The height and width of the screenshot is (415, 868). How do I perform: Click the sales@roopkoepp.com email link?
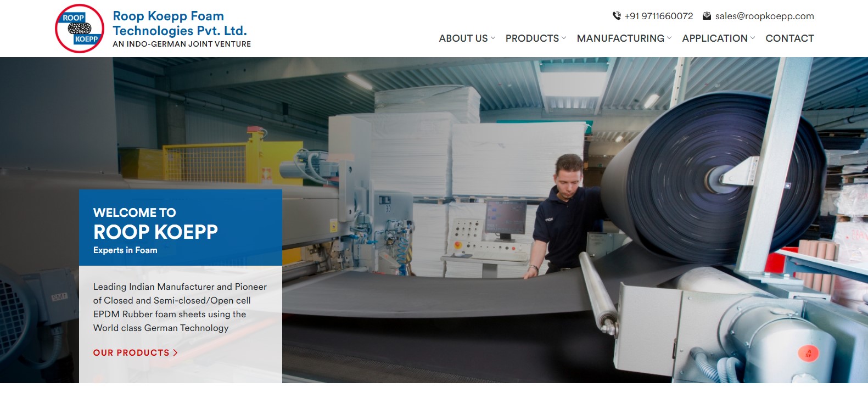(764, 16)
